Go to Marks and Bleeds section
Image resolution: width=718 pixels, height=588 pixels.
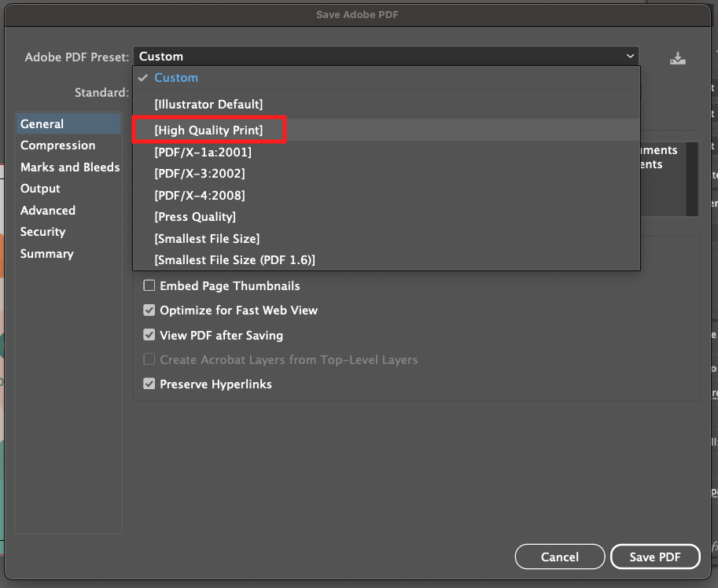[68, 167]
